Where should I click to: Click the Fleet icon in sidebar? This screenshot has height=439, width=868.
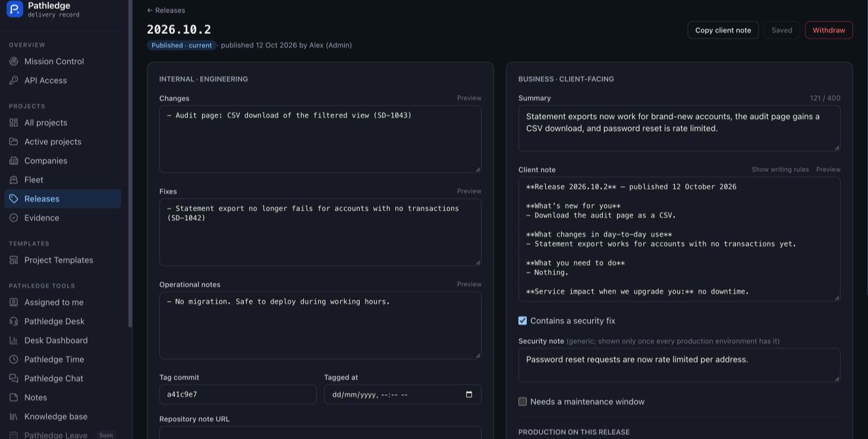[x=14, y=180]
